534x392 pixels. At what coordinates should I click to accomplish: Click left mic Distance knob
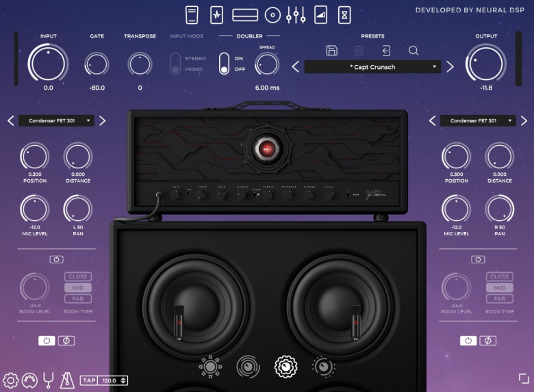tap(78, 157)
